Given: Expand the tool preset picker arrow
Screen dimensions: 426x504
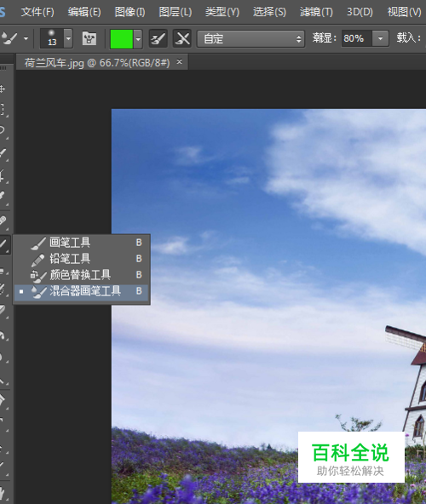Looking at the screenshot, I should (26, 39).
